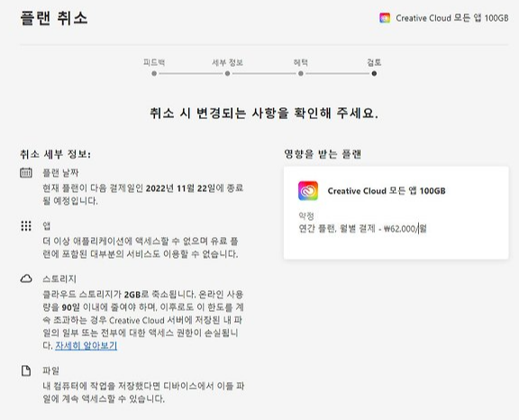Click the 플랜 날짜 label
Viewport: 519px width, 420px height.
[x=60, y=172]
